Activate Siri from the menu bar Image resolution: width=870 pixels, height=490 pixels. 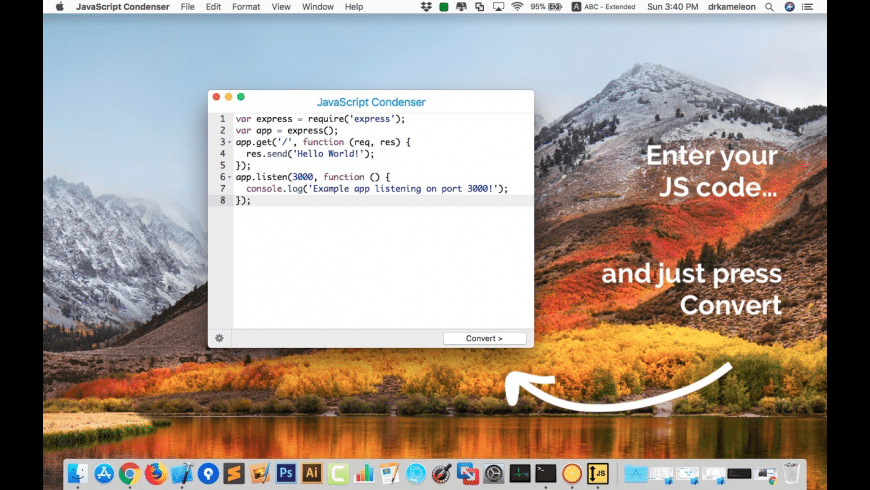click(x=789, y=7)
